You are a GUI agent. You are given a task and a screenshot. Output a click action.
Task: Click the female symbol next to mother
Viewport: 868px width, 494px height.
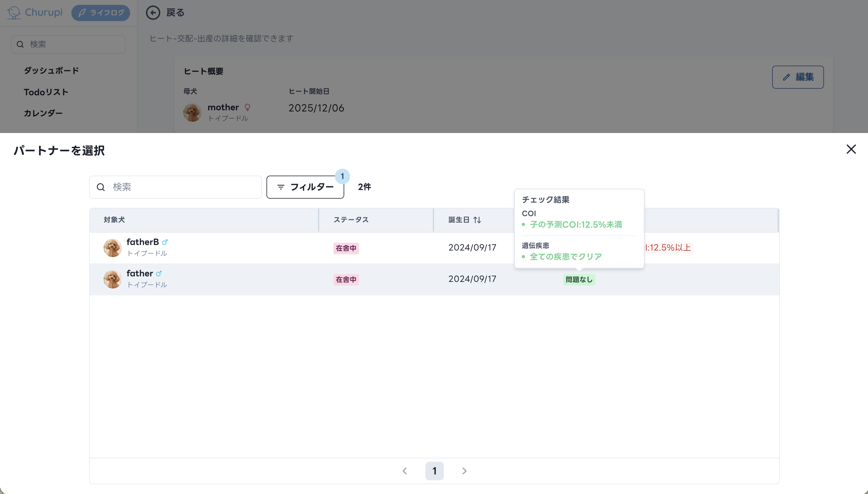tap(248, 107)
